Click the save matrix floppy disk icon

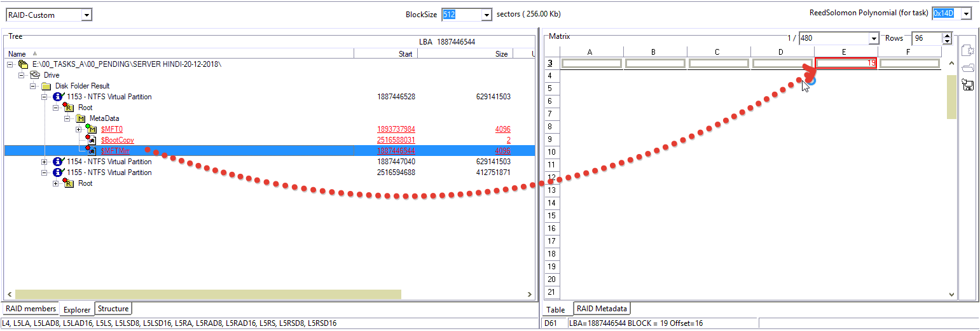coord(968,85)
